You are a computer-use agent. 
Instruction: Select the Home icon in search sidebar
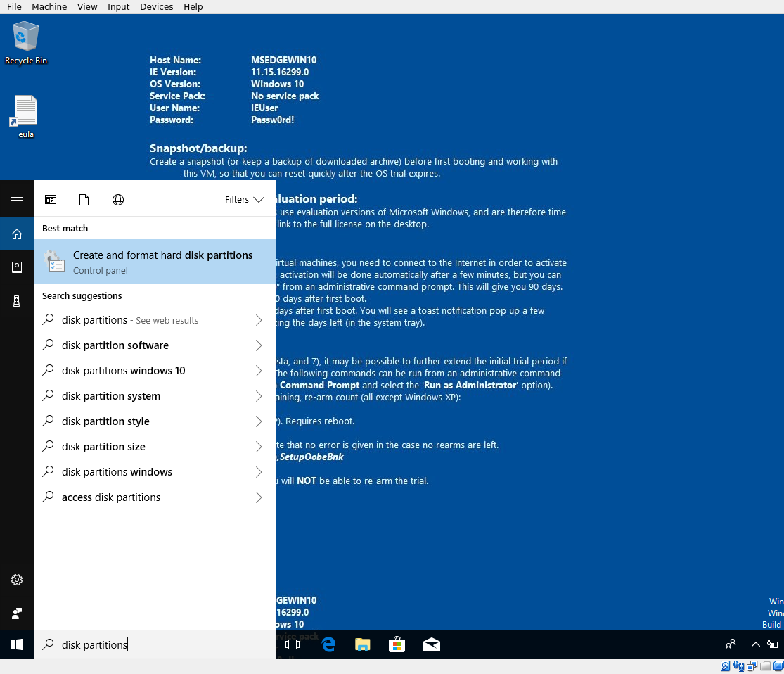16,234
